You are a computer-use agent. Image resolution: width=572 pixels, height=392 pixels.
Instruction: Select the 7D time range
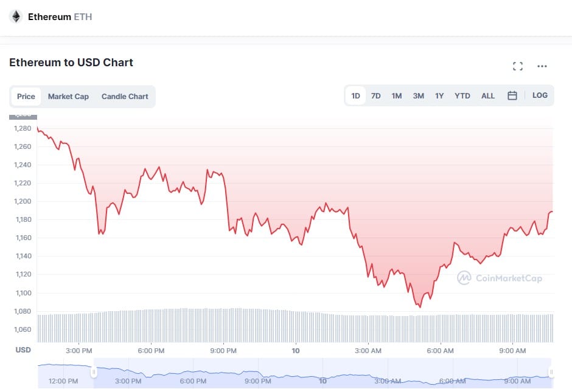[x=376, y=95]
